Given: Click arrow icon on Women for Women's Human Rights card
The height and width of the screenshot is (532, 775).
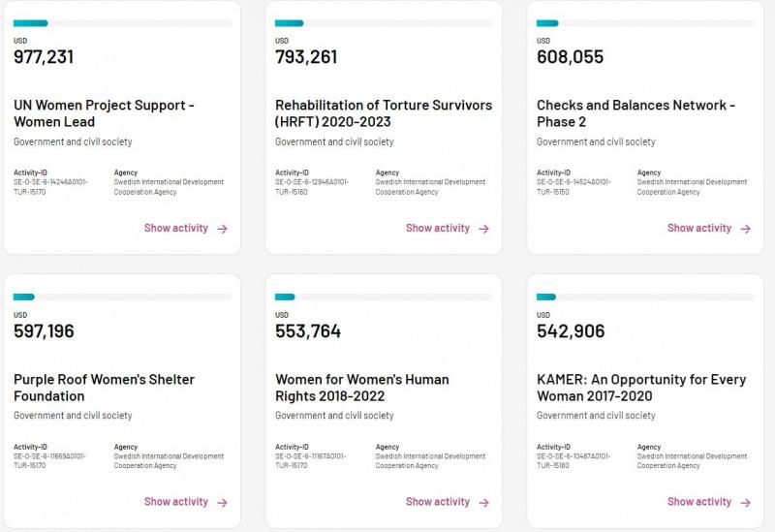Looking at the screenshot, I should 484,503.
